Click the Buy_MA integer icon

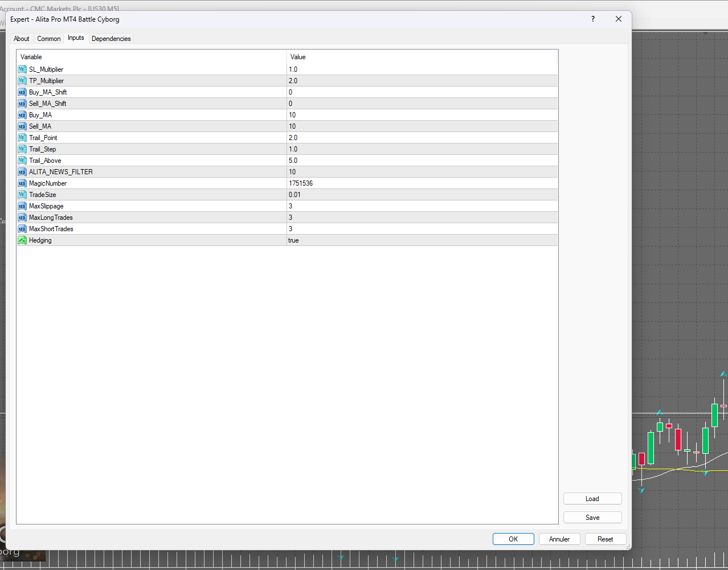tap(22, 115)
